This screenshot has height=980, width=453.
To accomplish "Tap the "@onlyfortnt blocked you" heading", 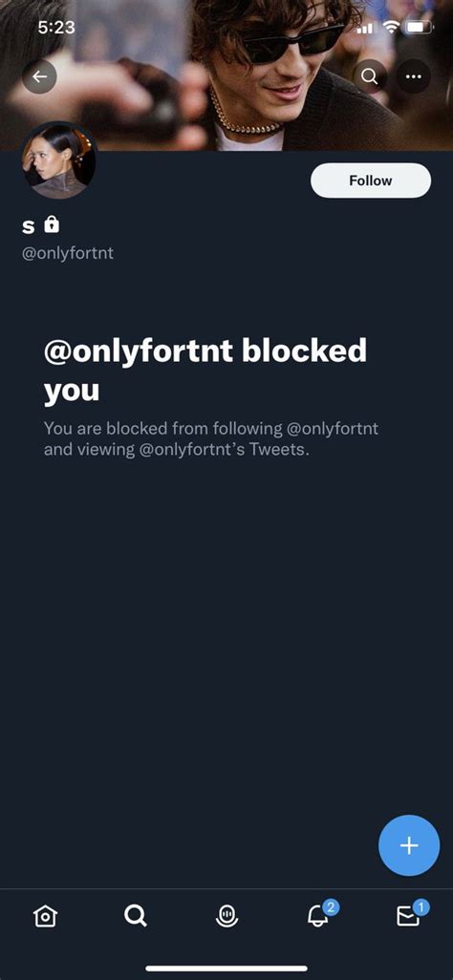I will click(205, 371).
